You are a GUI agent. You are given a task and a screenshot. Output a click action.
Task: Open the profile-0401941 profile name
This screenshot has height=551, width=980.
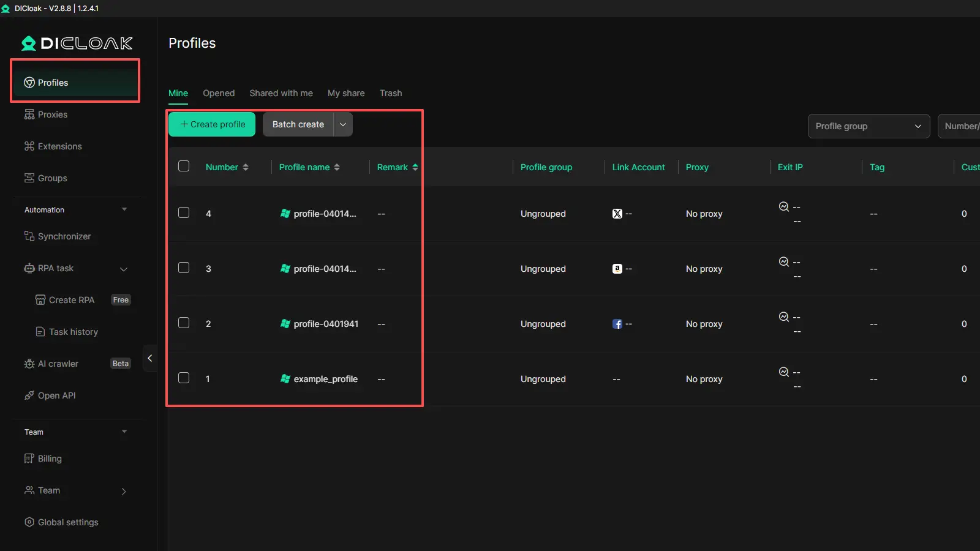tap(326, 324)
